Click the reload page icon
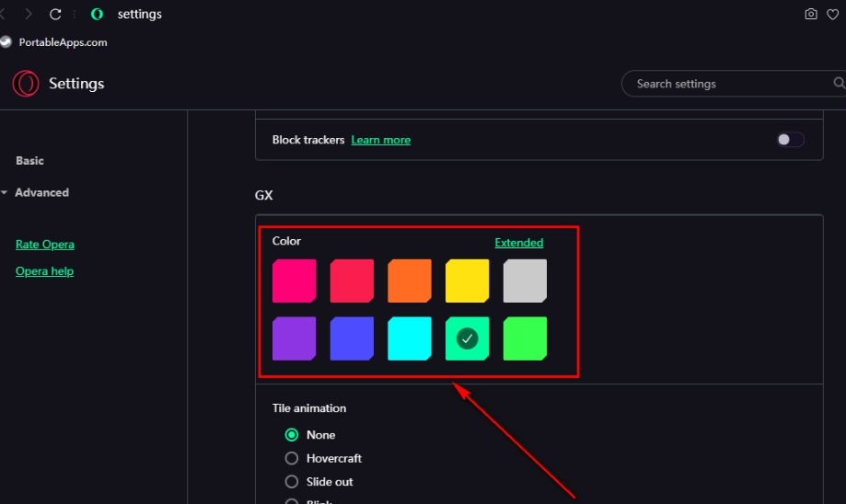This screenshot has height=504, width=846. (x=55, y=14)
